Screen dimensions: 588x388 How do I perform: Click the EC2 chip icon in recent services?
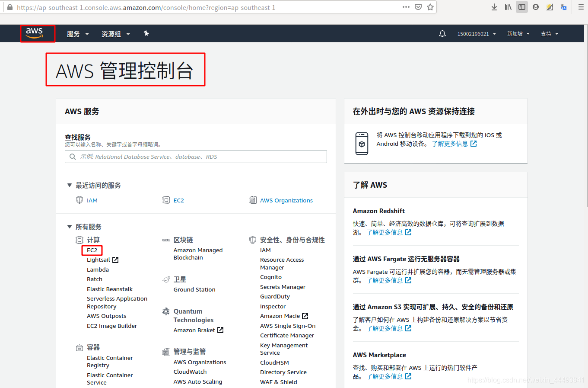click(x=166, y=200)
